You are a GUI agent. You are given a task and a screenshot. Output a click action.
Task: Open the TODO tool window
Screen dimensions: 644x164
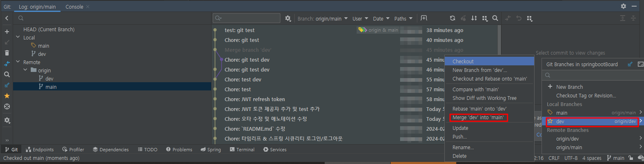pos(148,149)
